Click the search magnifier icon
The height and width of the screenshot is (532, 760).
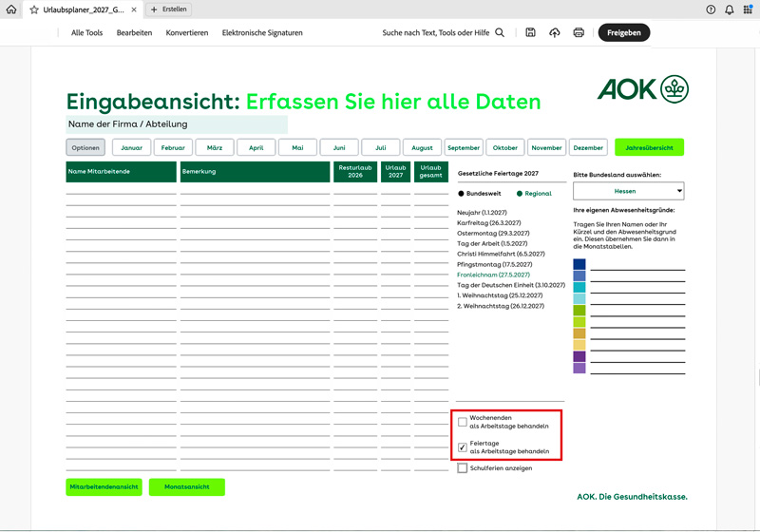[x=500, y=32]
